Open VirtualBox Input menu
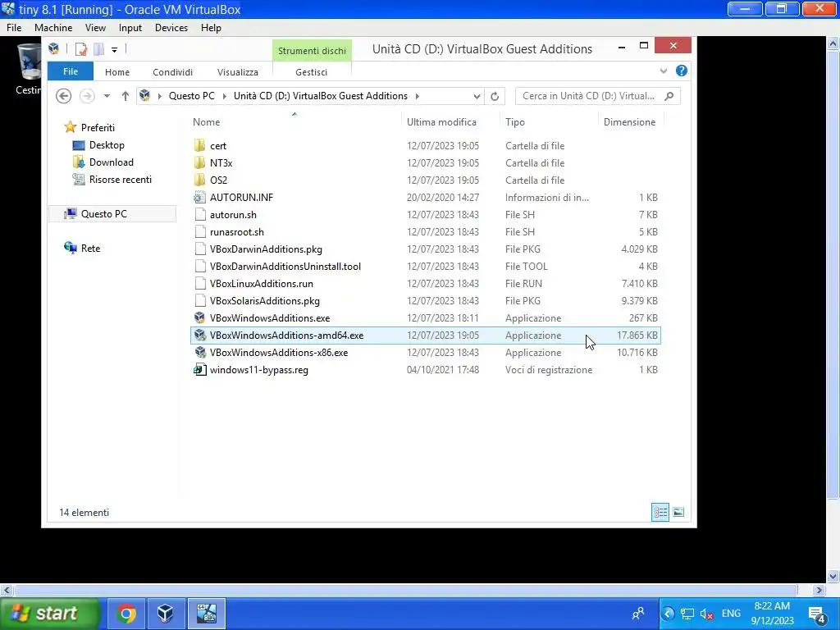This screenshot has width=840, height=630. point(130,28)
